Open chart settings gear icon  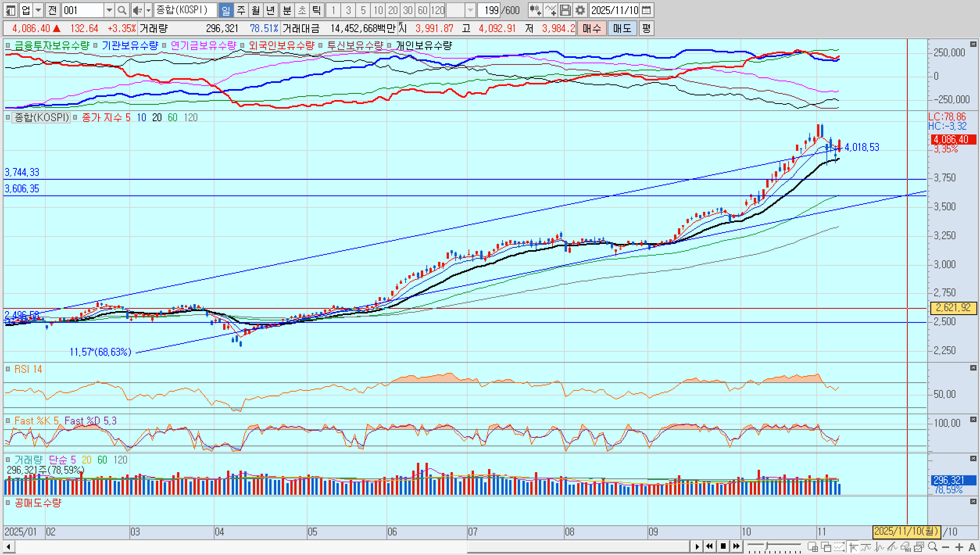580,10
